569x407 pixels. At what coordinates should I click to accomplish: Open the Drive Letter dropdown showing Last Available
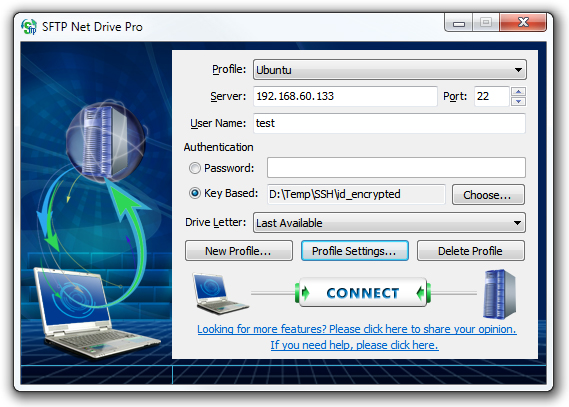coord(389,223)
